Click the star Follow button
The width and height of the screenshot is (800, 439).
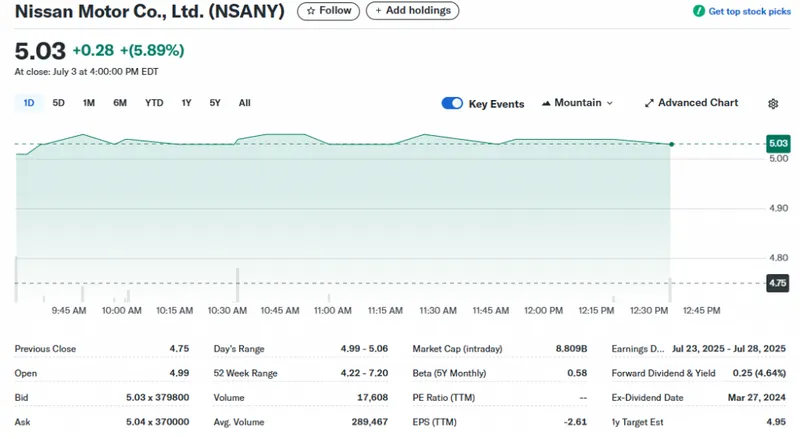328,11
